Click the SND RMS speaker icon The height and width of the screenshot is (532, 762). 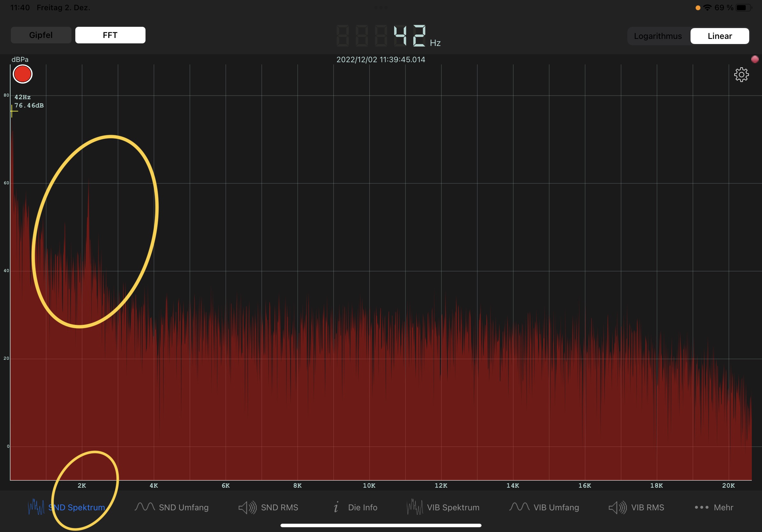[x=248, y=507]
